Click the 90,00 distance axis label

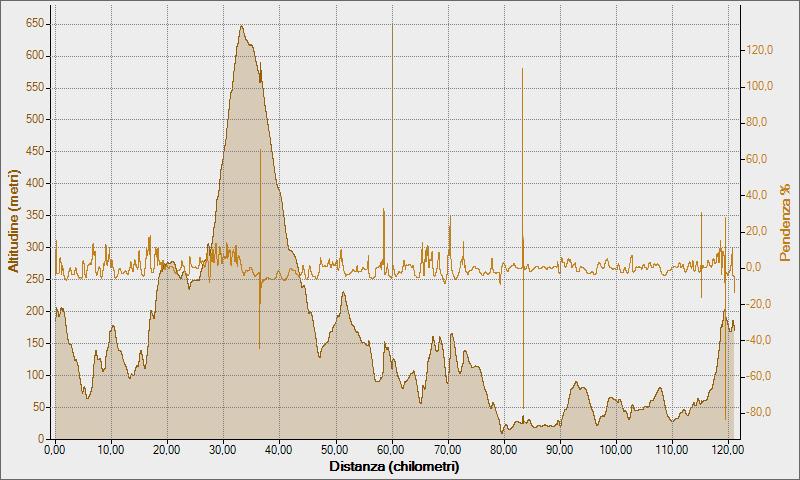click(x=560, y=450)
